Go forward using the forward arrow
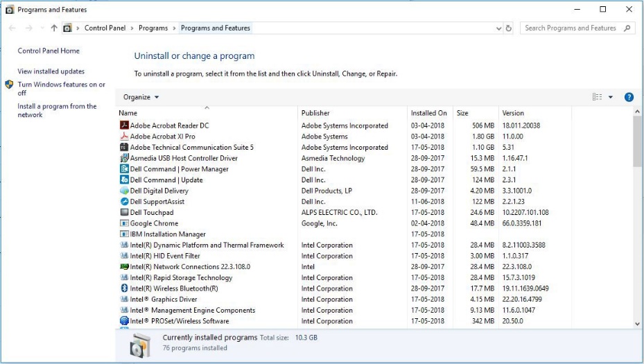Screen dimensions: 644x364 coord(28,28)
